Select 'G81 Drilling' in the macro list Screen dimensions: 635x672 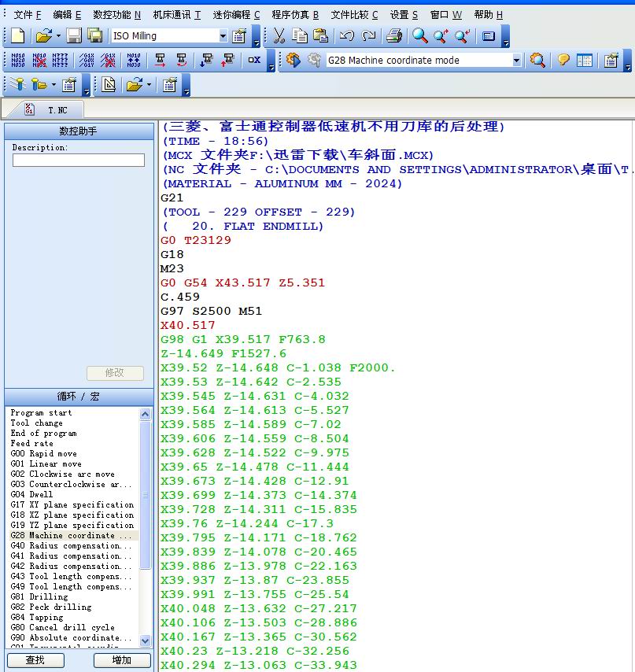click(39, 596)
